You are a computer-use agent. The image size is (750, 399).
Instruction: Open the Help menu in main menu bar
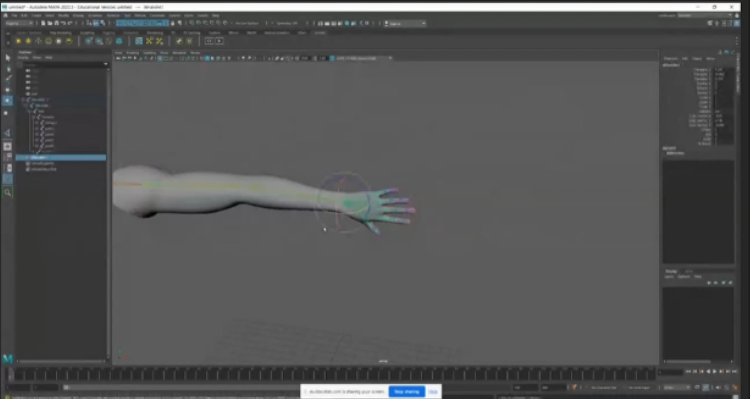point(216,15)
